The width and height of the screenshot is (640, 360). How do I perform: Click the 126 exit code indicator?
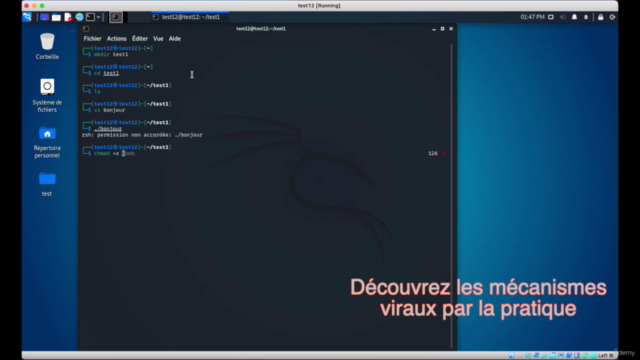click(x=433, y=153)
